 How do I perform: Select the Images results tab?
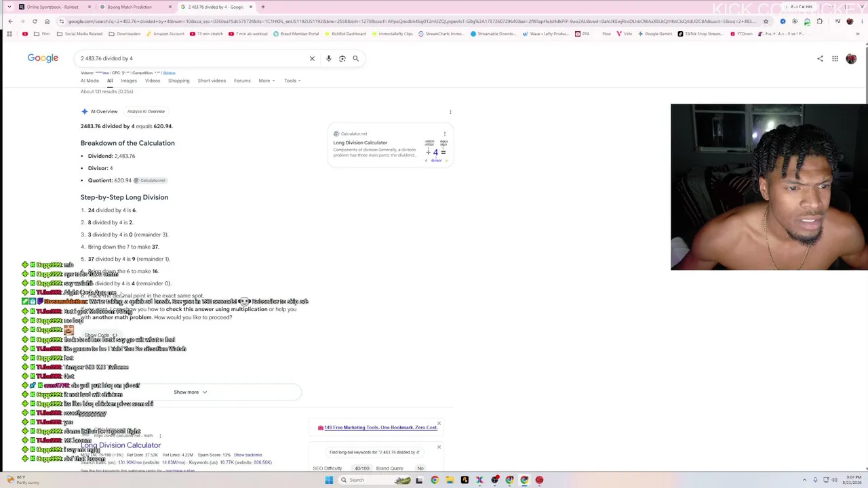click(129, 81)
